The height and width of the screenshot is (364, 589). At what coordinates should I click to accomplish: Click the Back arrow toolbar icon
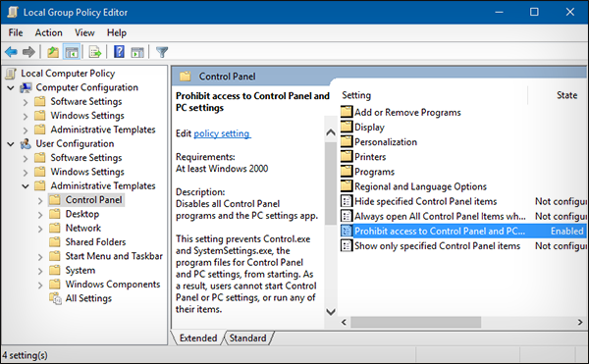tap(11, 52)
